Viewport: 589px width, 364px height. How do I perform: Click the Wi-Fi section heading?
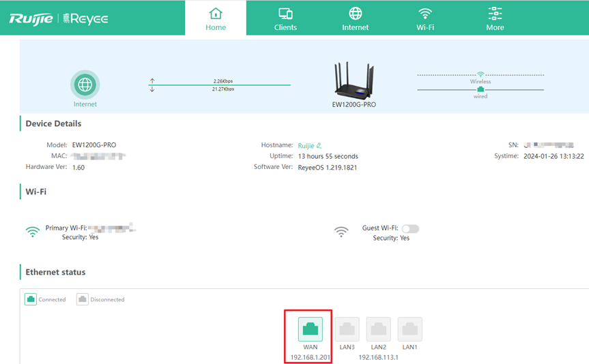(x=36, y=192)
